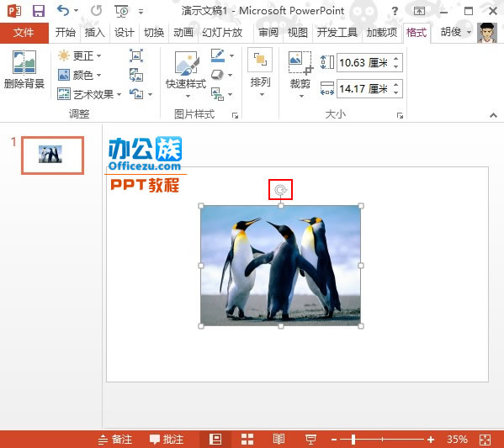
Task: Click the zoom out minus button
Action: point(334,440)
